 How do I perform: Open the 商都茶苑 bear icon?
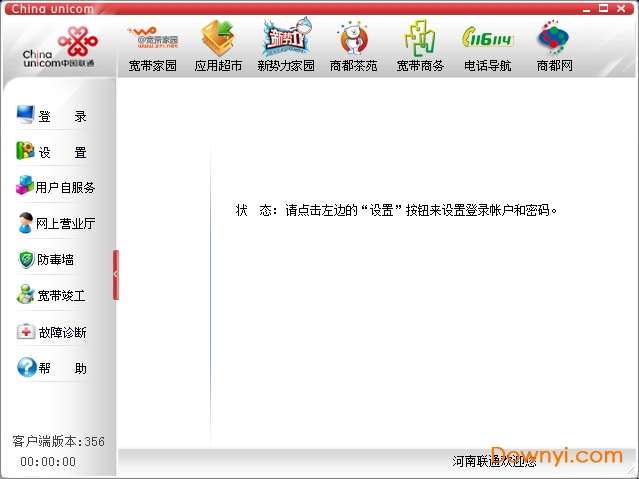pos(353,39)
